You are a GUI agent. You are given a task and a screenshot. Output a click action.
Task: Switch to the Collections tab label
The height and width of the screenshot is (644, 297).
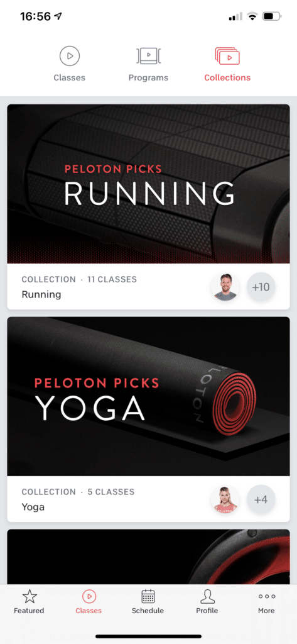tap(227, 77)
